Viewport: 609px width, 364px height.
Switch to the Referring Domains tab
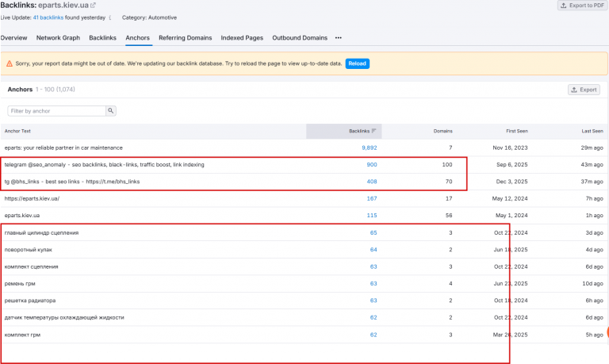coord(186,38)
